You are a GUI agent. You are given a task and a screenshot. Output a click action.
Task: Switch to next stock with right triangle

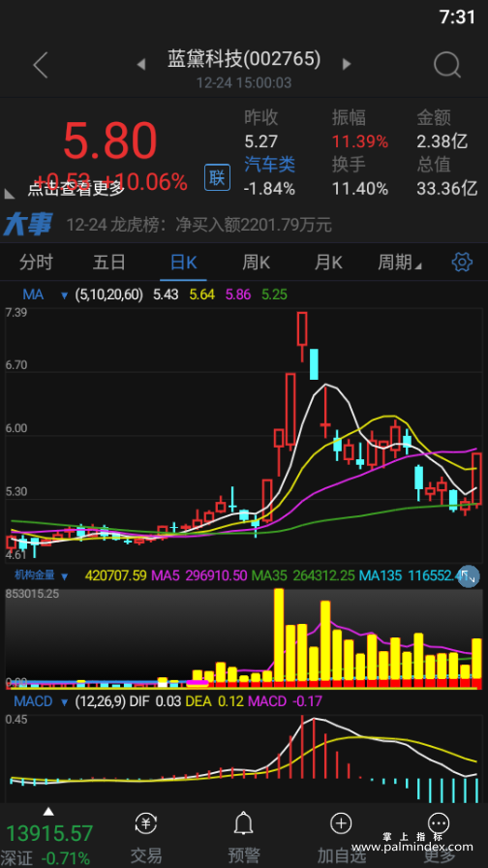[347, 64]
